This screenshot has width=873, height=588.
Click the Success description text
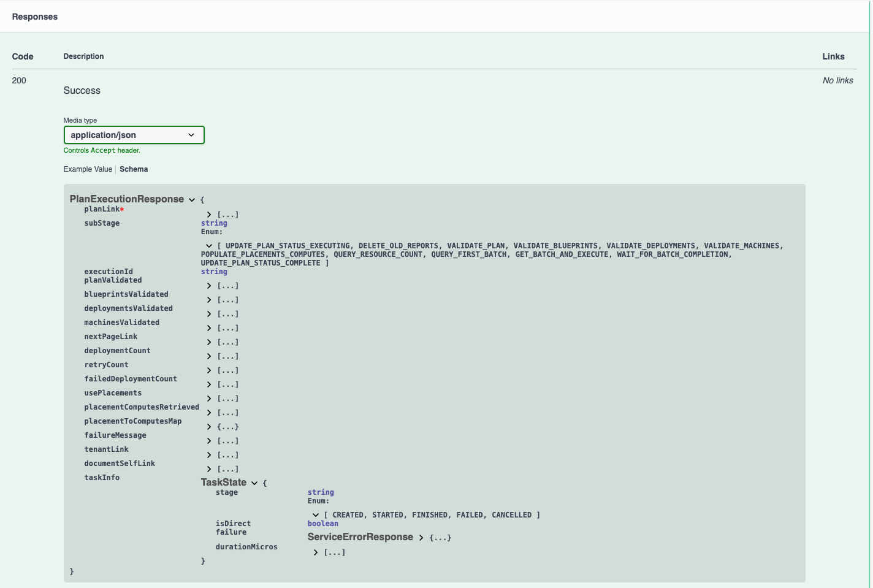tap(82, 91)
